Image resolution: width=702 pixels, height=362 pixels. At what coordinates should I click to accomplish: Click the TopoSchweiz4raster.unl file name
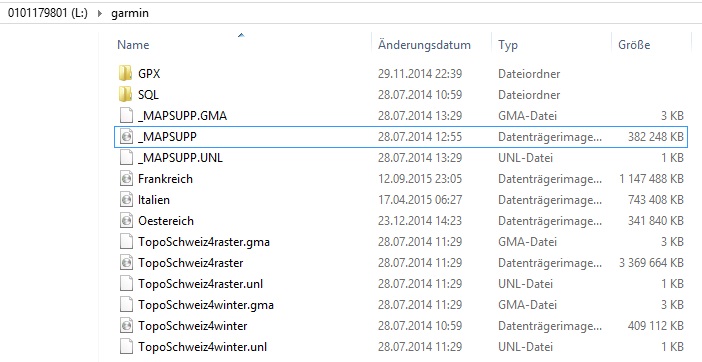pyautogui.click(x=201, y=284)
